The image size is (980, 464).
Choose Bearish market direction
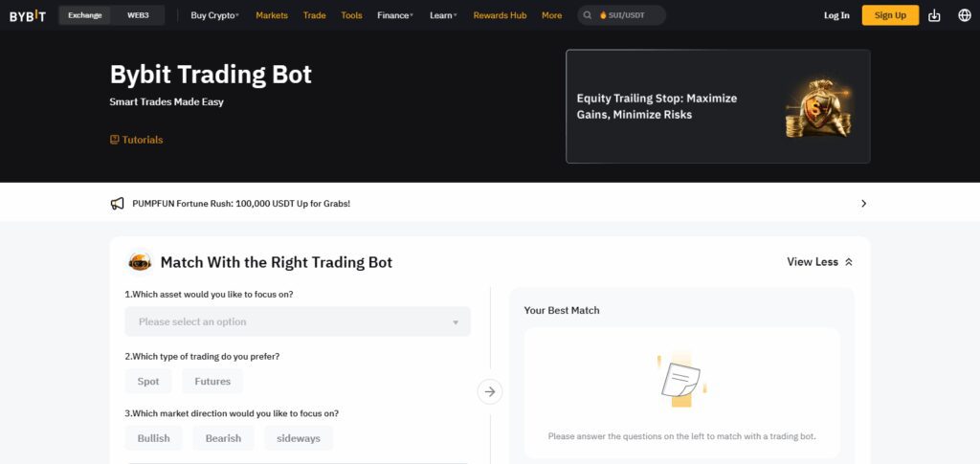coord(223,438)
